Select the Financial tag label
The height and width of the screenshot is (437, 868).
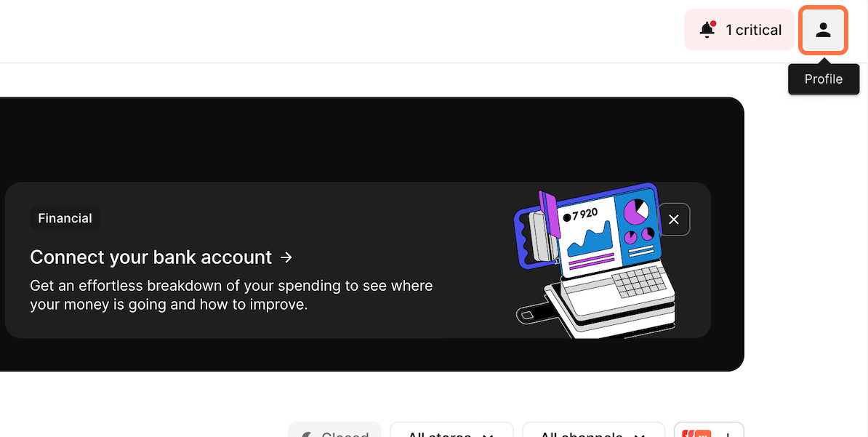tap(65, 218)
